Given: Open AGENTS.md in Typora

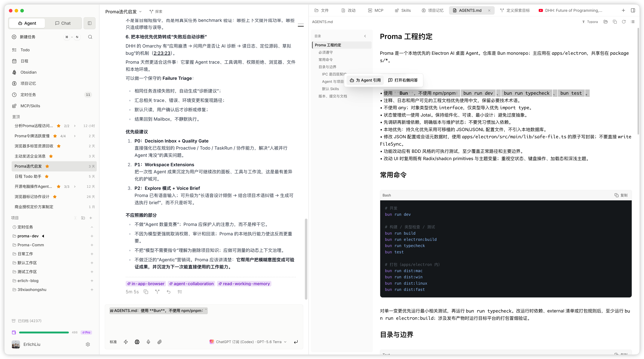Looking at the screenshot, I should 590,22.
